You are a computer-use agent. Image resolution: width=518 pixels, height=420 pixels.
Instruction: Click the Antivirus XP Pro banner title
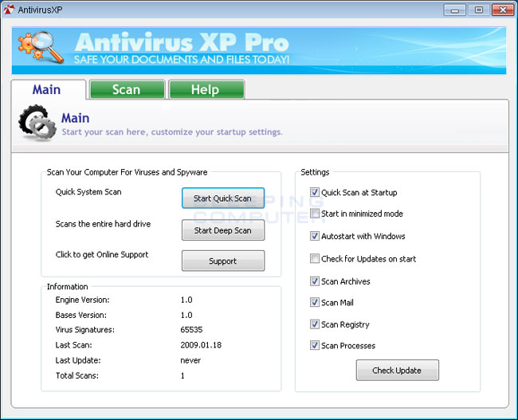pyautogui.click(x=182, y=42)
